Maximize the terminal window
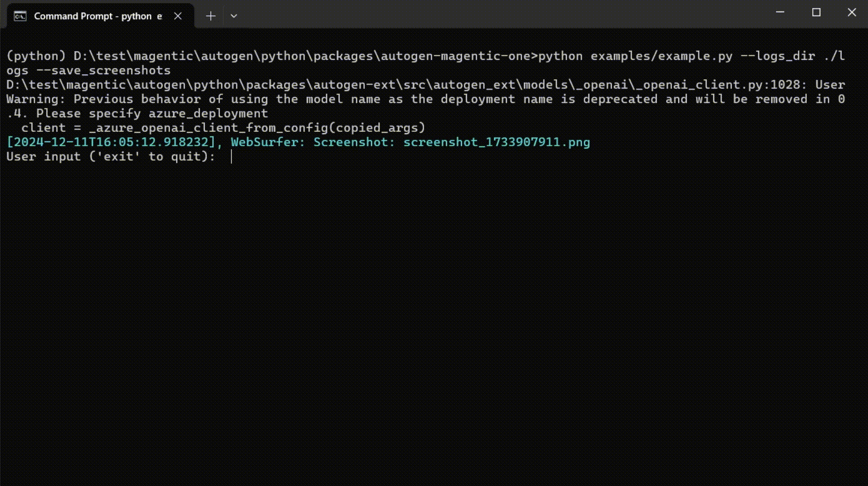Viewport: 868px width, 486px height. [x=816, y=13]
